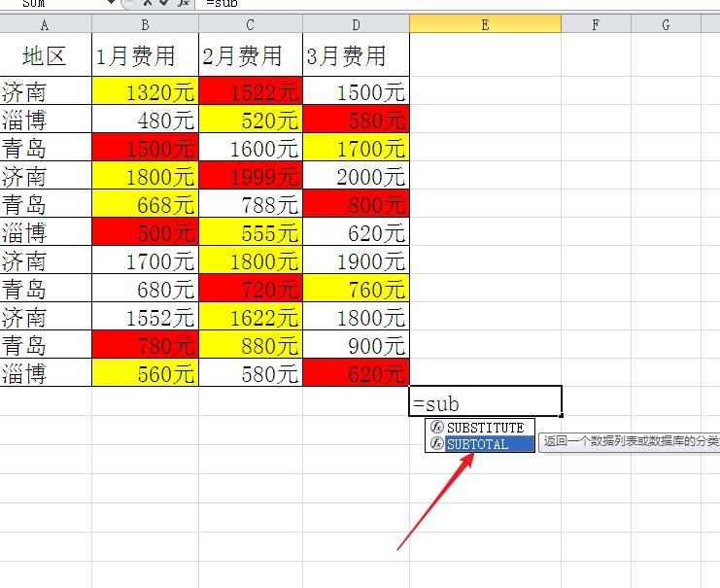The width and height of the screenshot is (720, 588).
Task: Select the red 1522元 cell
Action: pos(251,90)
